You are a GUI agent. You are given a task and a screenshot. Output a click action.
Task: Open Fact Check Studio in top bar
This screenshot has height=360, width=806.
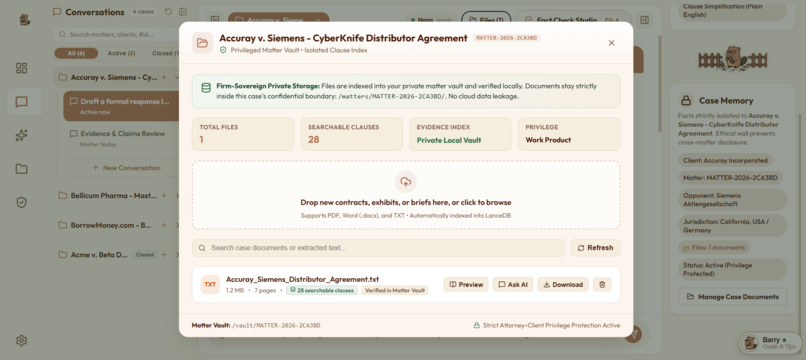pyautogui.click(x=573, y=20)
